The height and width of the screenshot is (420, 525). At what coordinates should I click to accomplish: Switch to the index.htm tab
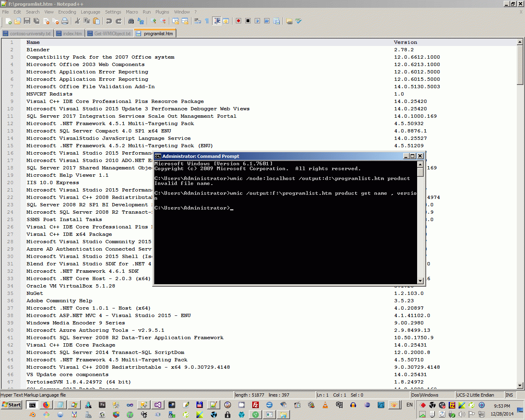tap(69, 34)
